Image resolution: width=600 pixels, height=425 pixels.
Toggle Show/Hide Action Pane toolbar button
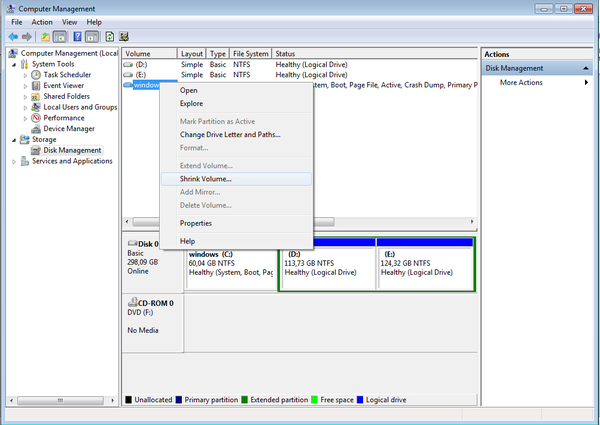pyautogui.click(x=92, y=37)
